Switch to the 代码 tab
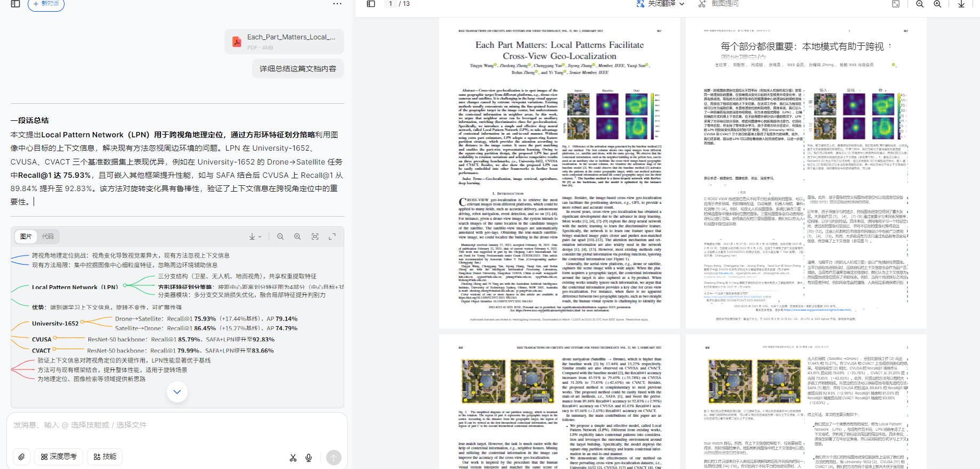The height and width of the screenshot is (469, 980). pyautogui.click(x=48, y=236)
